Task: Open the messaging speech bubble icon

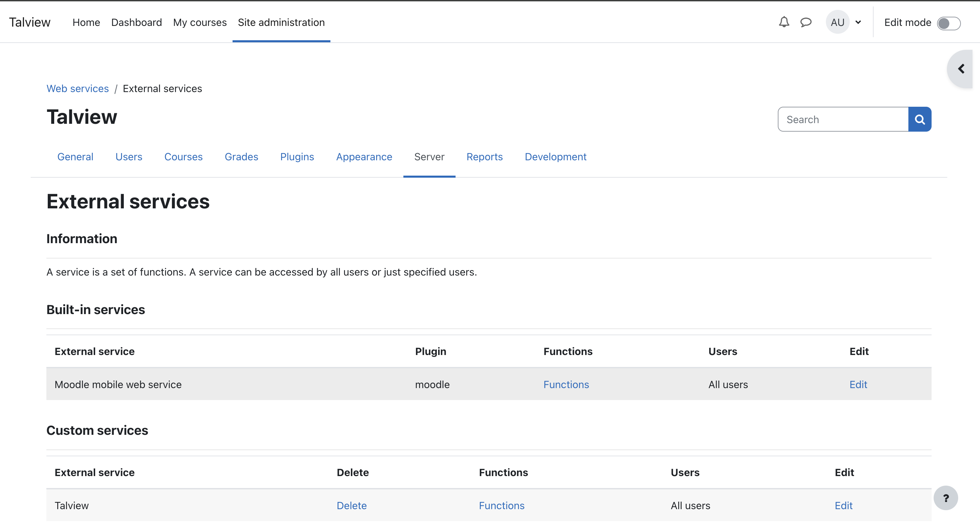Action: click(805, 22)
